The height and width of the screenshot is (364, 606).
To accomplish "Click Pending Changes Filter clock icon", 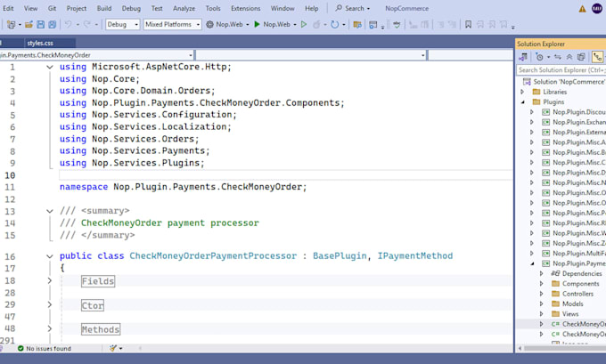I will 539,57.
